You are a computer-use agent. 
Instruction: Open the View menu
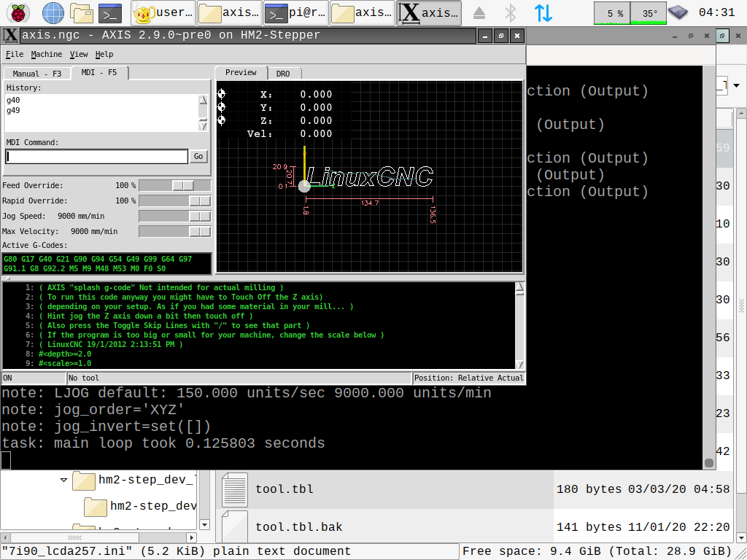(79, 54)
